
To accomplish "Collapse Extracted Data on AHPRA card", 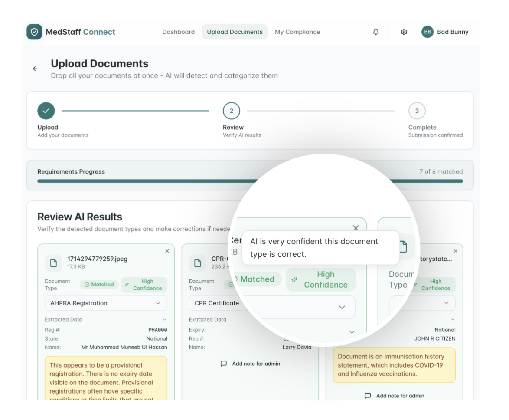I will pos(165,320).
